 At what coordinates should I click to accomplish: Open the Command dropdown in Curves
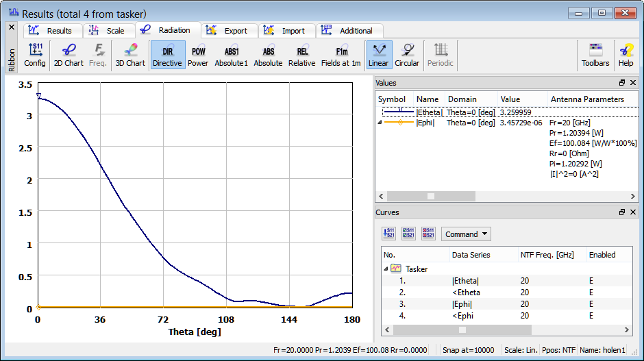(x=466, y=234)
